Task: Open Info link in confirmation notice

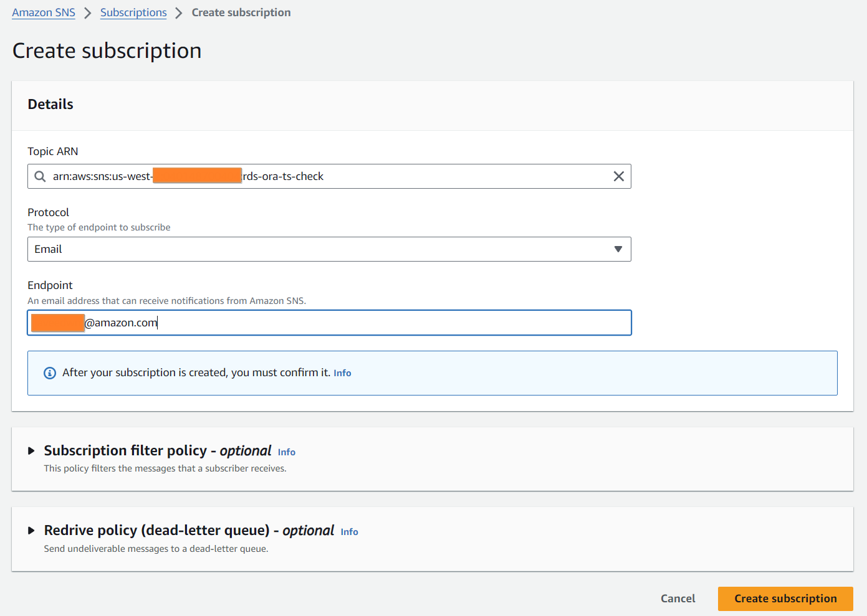Action: [342, 373]
